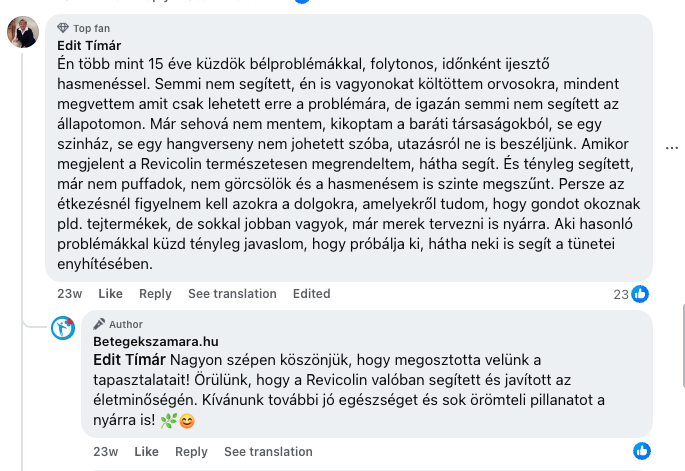Viewport: 685px width, 471px height.
Task: Click the 23w timestamp on Edit's comment
Action: (x=69, y=293)
